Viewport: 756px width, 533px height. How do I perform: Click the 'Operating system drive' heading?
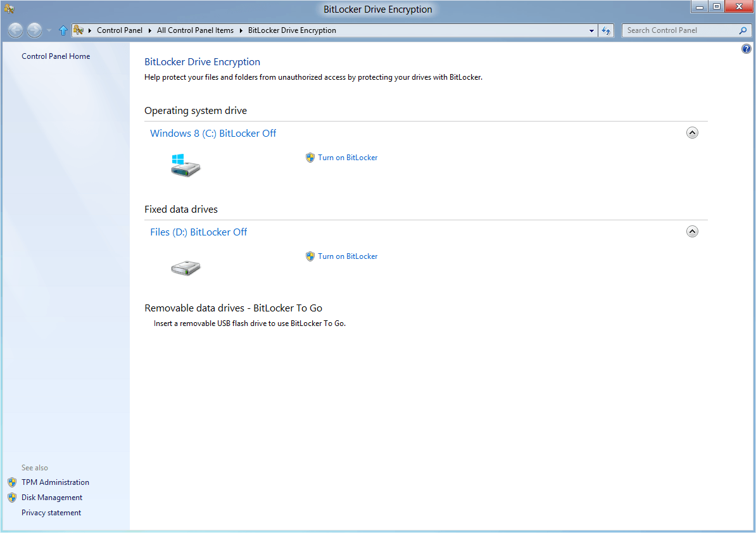[x=196, y=111]
